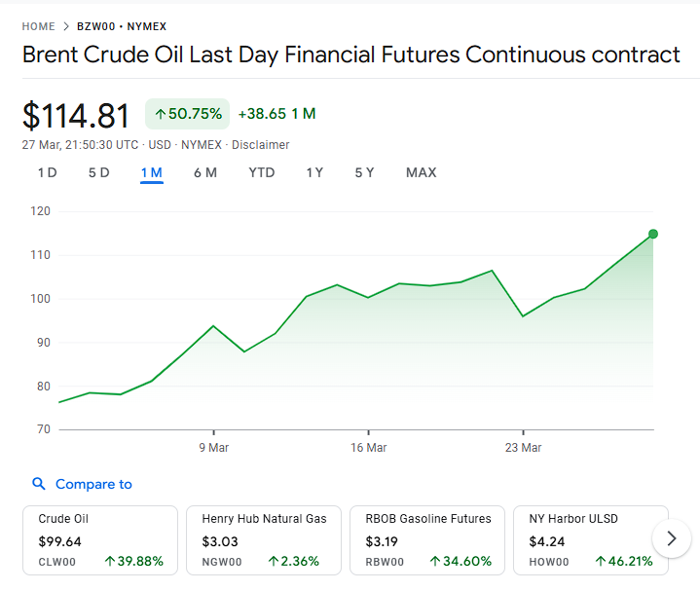Show the MAX time range

[x=421, y=172]
